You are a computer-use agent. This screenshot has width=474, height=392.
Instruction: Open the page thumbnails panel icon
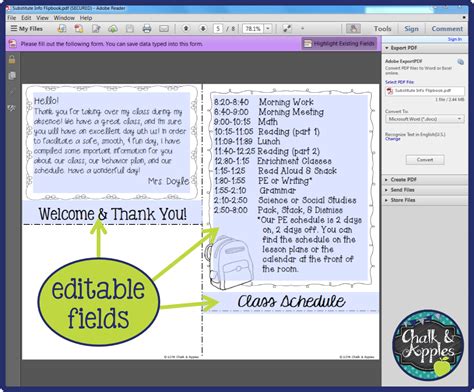click(12, 76)
